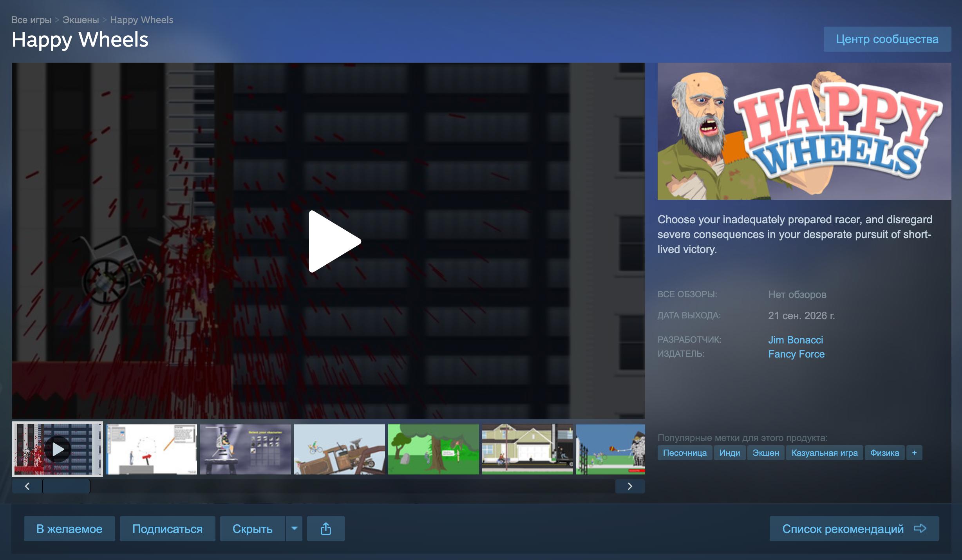This screenshot has height=560, width=962.
Task: Click the Happy Wheels header capsule image
Action: [805, 131]
